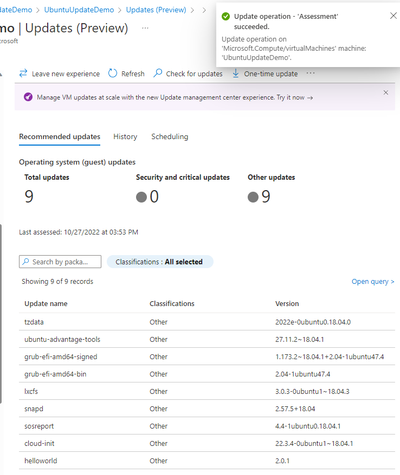400x475 pixels.
Task: Select the sosreport update row
Action: 207,426
